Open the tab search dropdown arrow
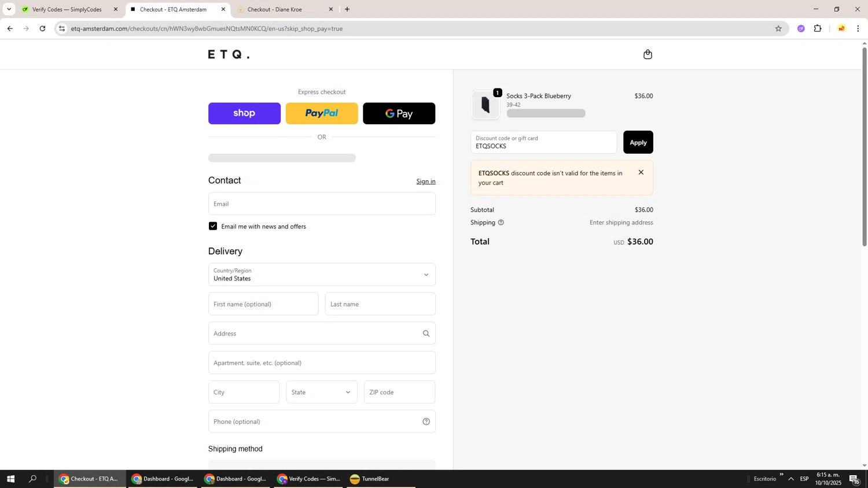 [9, 9]
